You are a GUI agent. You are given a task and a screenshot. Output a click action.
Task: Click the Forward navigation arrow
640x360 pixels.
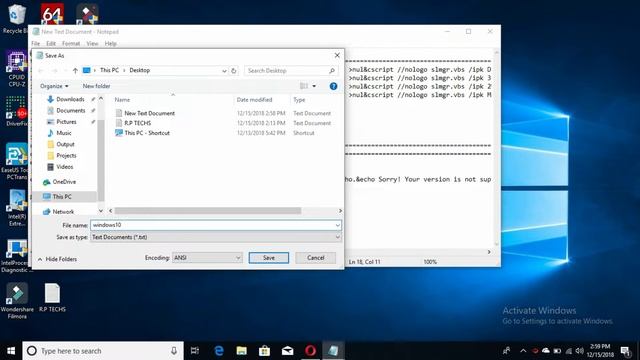click(x=54, y=71)
